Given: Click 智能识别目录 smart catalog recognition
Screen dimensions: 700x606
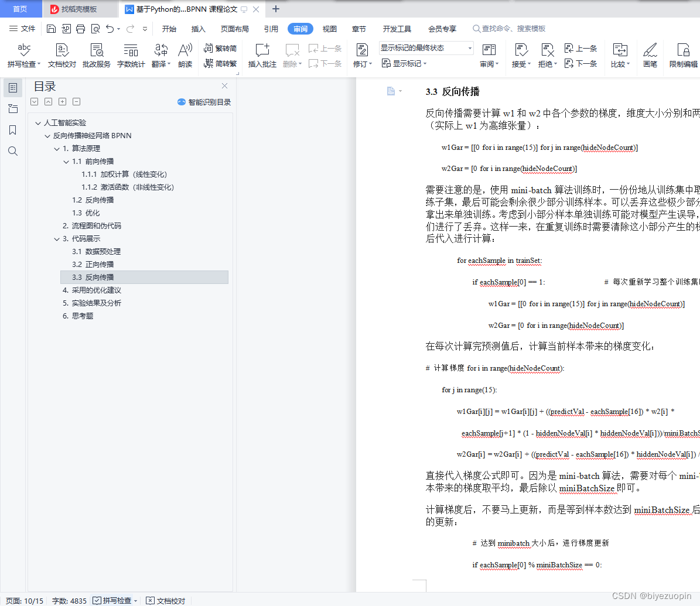Looking at the screenshot, I should [206, 102].
